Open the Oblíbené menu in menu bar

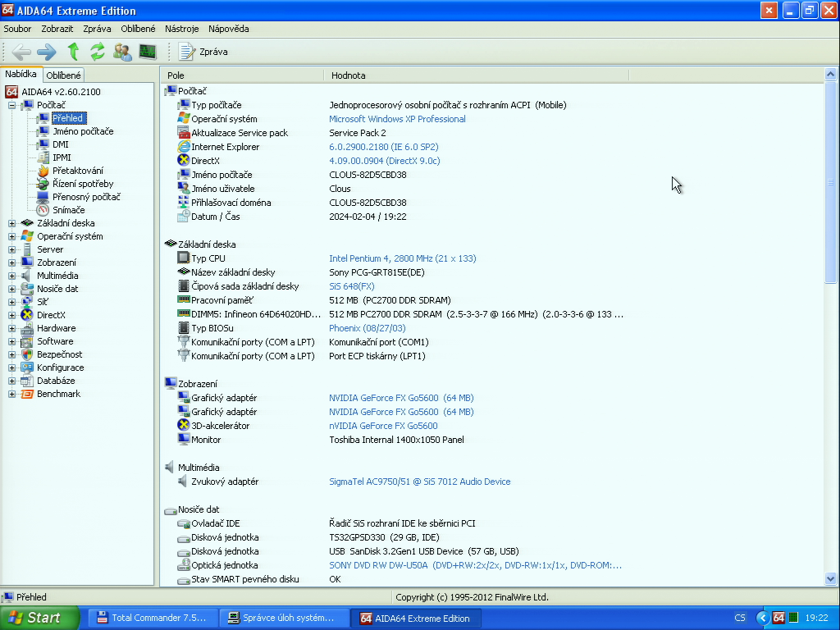click(138, 29)
